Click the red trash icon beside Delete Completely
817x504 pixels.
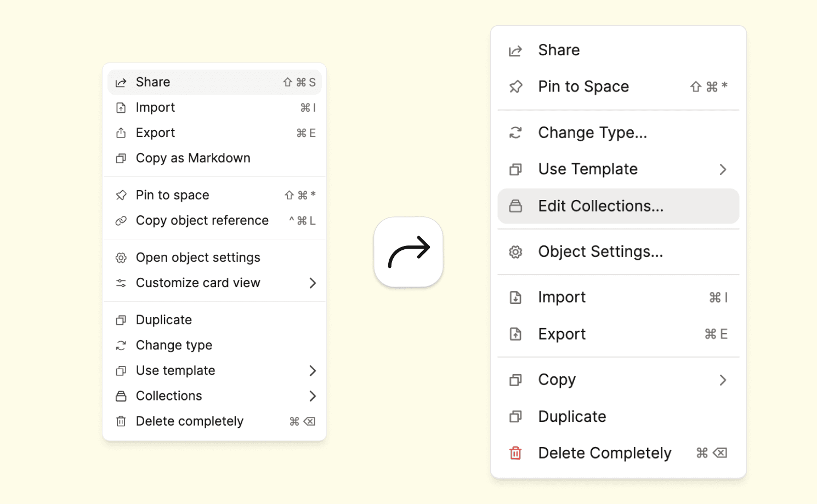click(515, 453)
